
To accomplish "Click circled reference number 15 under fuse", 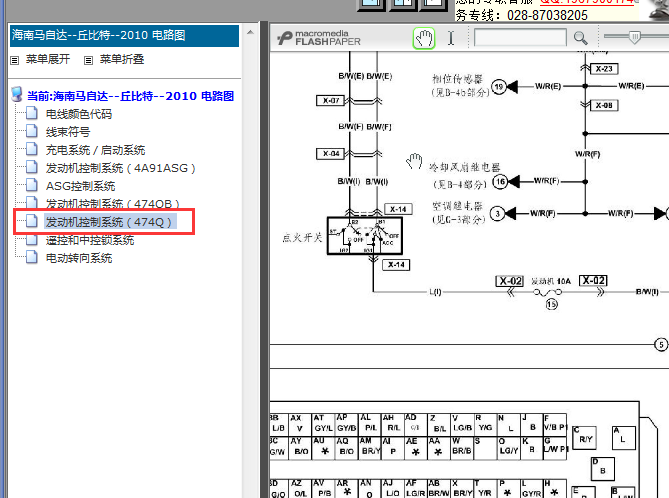I will tap(552, 304).
